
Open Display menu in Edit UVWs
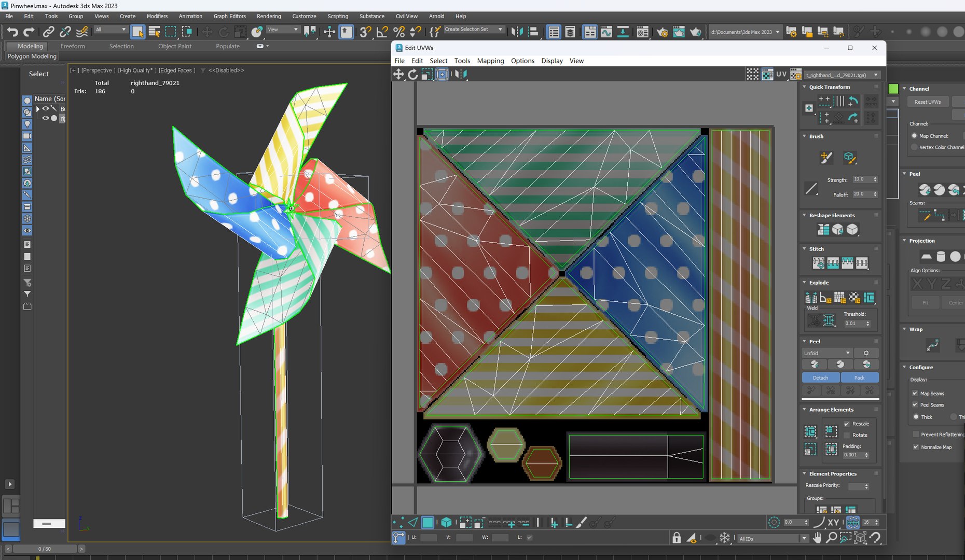coord(552,61)
